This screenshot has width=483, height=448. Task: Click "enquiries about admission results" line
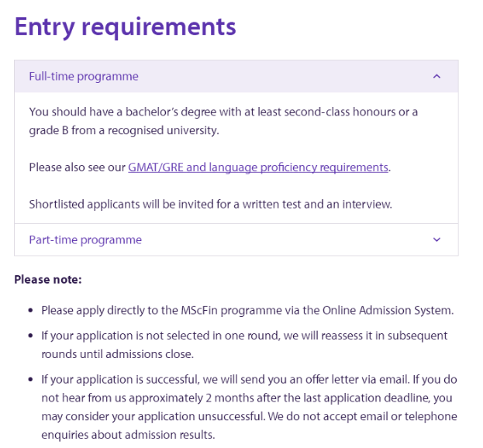129,435
